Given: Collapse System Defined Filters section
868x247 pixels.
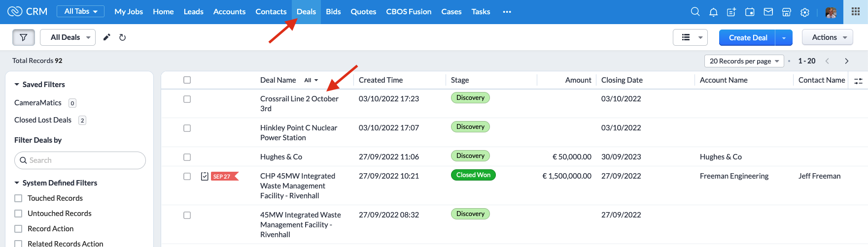Looking at the screenshot, I should click(x=17, y=183).
